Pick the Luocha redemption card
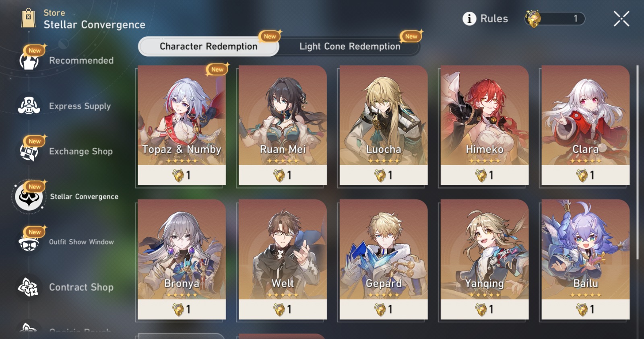This screenshot has width=644, height=339. 384,125
